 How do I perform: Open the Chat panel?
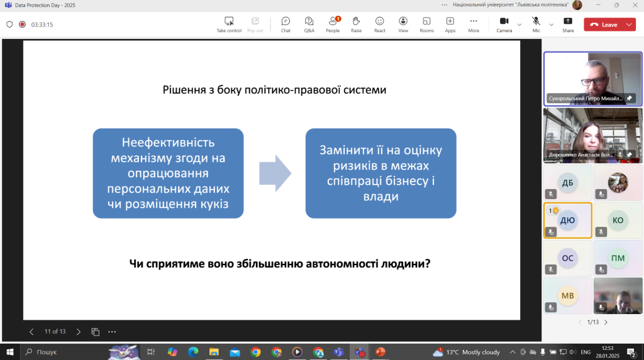[x=286, y=25]
